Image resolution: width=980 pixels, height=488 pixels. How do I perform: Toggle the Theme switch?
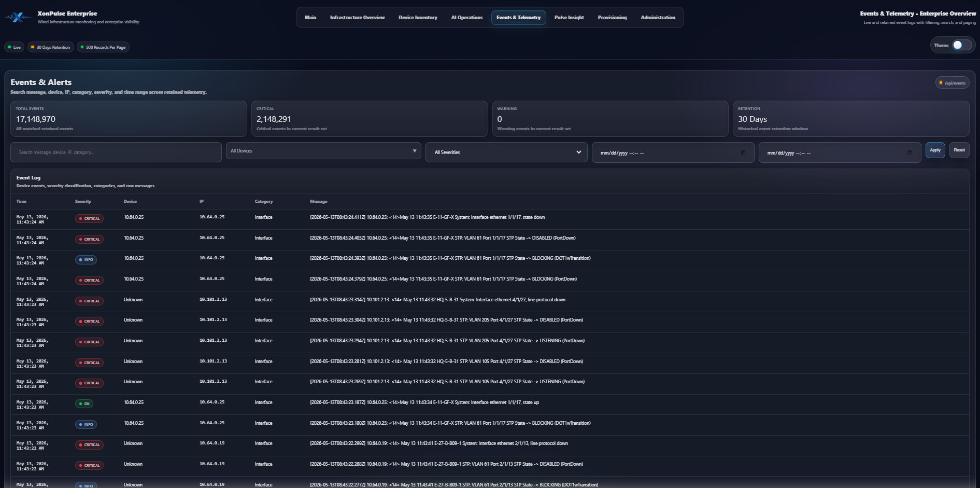tap(961, 45)
